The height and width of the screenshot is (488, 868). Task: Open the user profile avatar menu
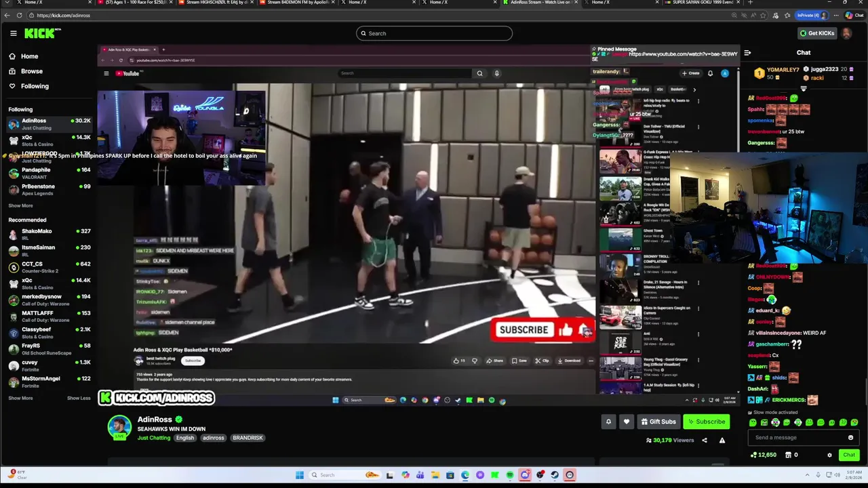click(846, 33)
